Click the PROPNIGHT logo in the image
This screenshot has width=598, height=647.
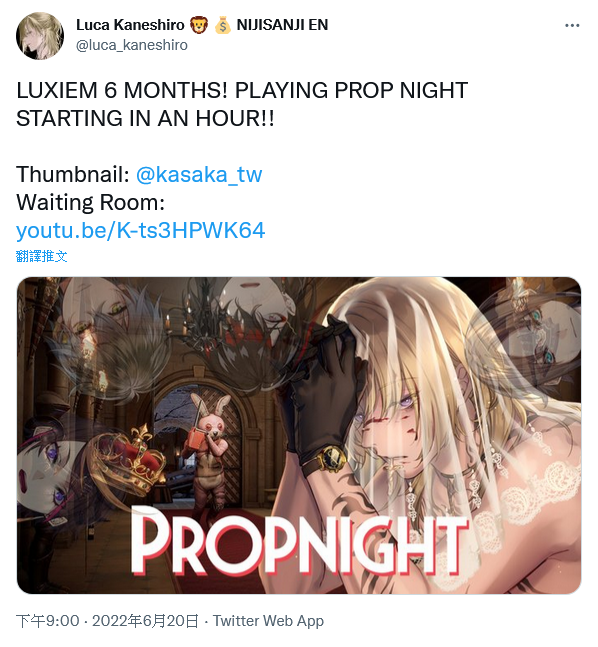coord(300,541)
